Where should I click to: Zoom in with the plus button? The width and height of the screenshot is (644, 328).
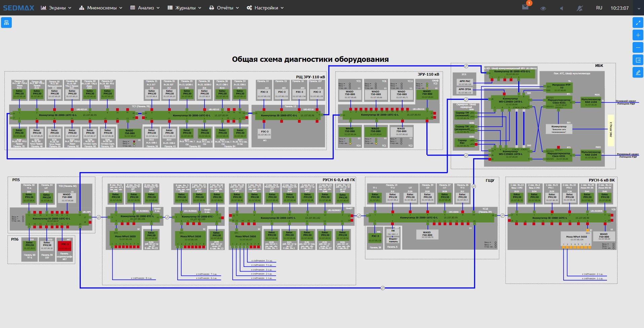(x=638, y=35)
